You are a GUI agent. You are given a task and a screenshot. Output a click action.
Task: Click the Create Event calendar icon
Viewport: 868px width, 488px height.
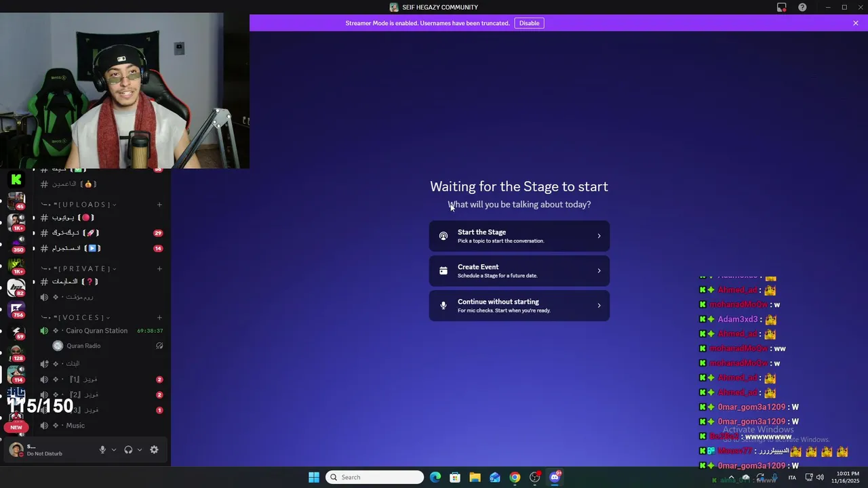[x=443, y=270]
